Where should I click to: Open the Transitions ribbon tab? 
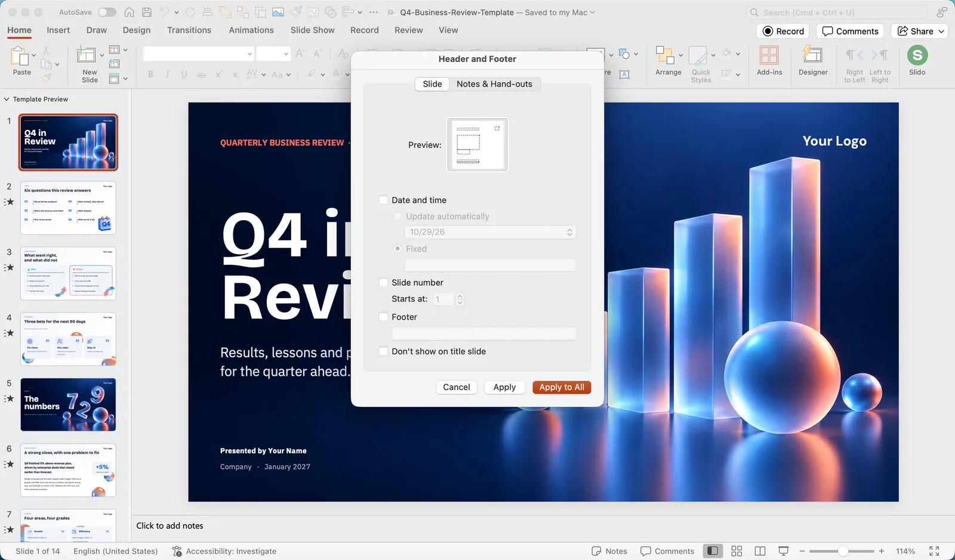coord(189,30)
